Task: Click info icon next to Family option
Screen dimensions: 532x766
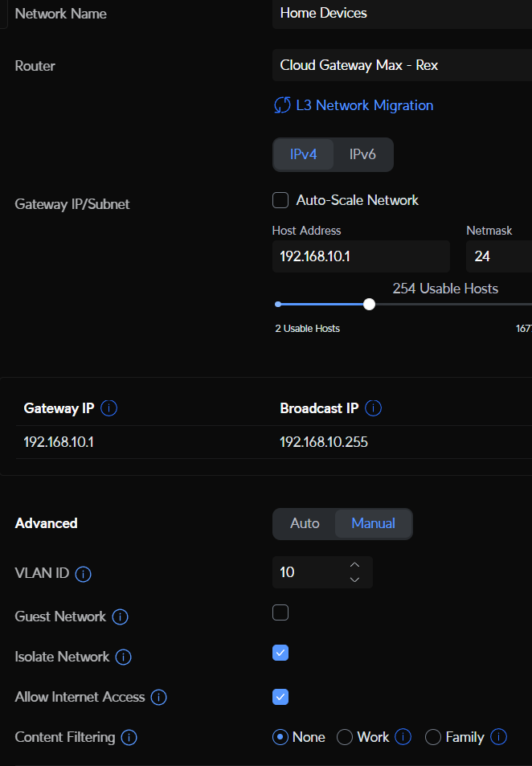Action: 499,737
